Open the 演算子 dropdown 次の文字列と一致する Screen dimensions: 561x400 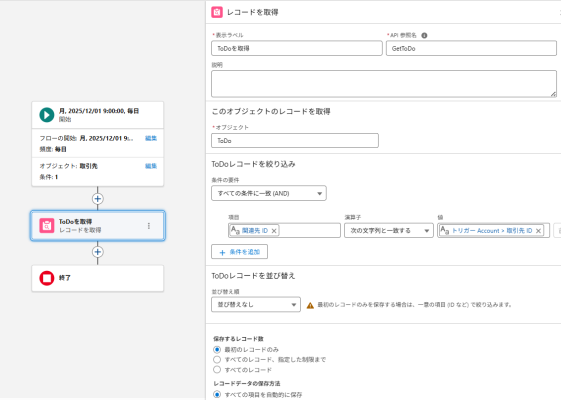[x=389, y=231]
